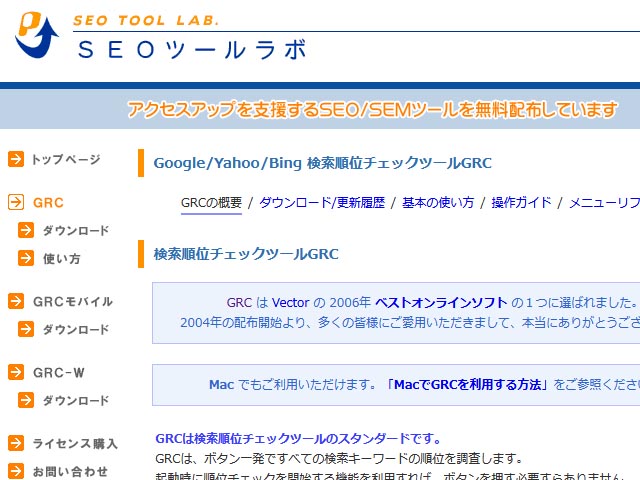Viewport: 640px width, 480px height.
Task: Open 基本の使い方 link
Action: click(x=438, y=202)
